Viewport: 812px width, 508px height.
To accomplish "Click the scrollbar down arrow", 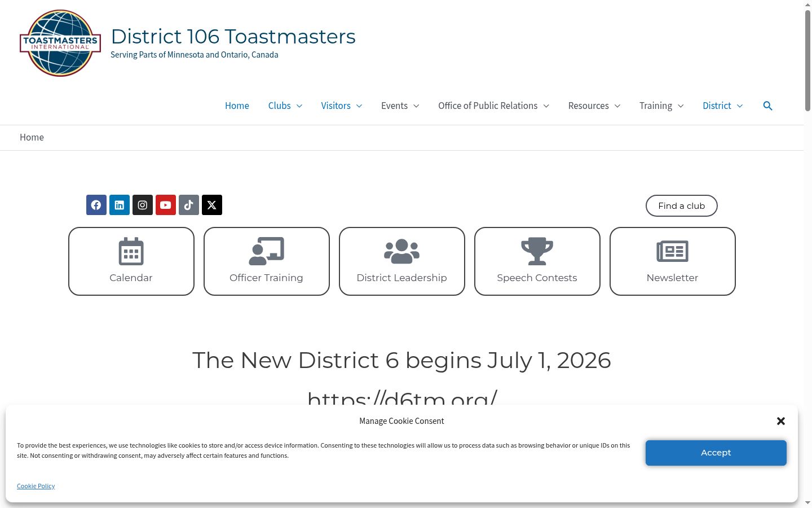I will tap(807, 502).
